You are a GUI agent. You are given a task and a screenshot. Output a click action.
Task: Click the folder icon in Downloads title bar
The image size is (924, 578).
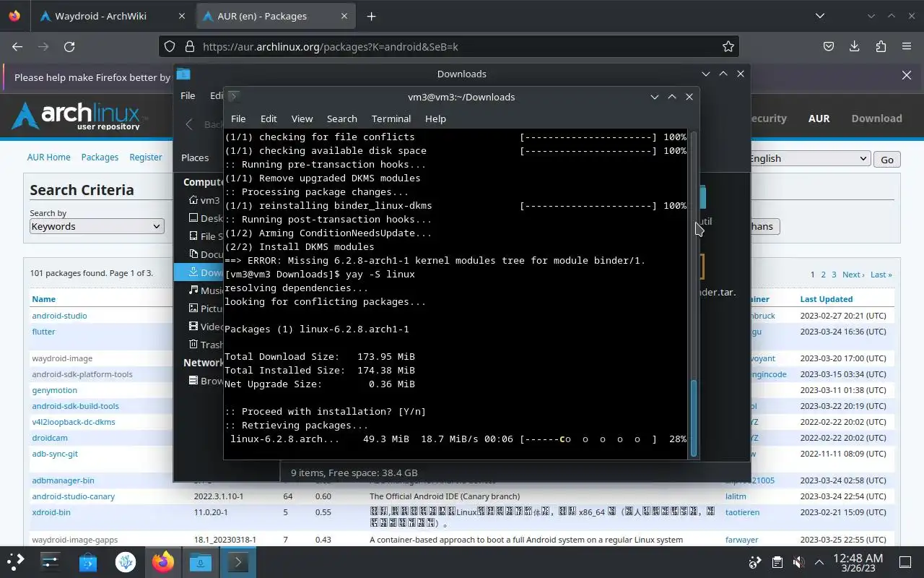point(183,74)
